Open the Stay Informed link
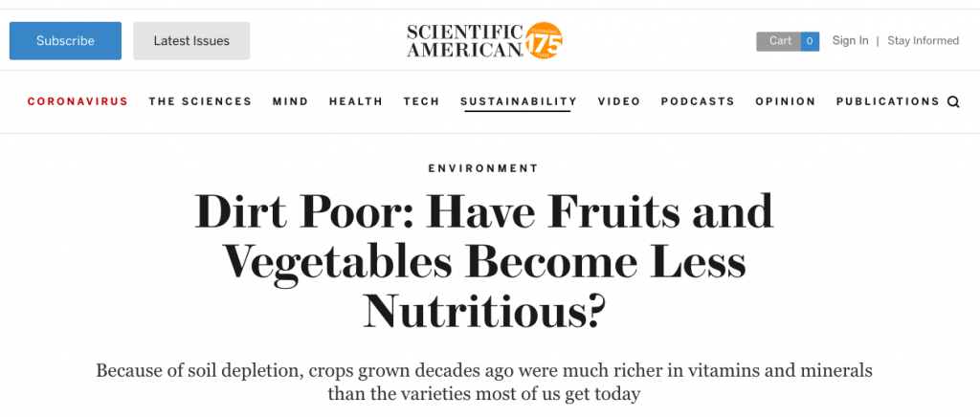This screenshot has height=417, width=980. click(x=924, y=40)
